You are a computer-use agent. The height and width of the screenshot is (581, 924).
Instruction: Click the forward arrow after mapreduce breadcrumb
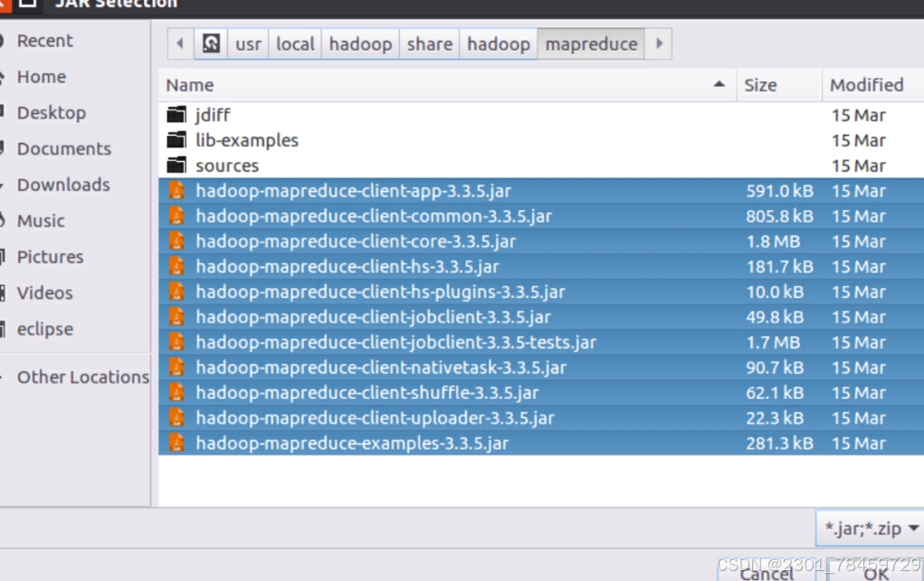pyautogui.click(x=659, y=43)
